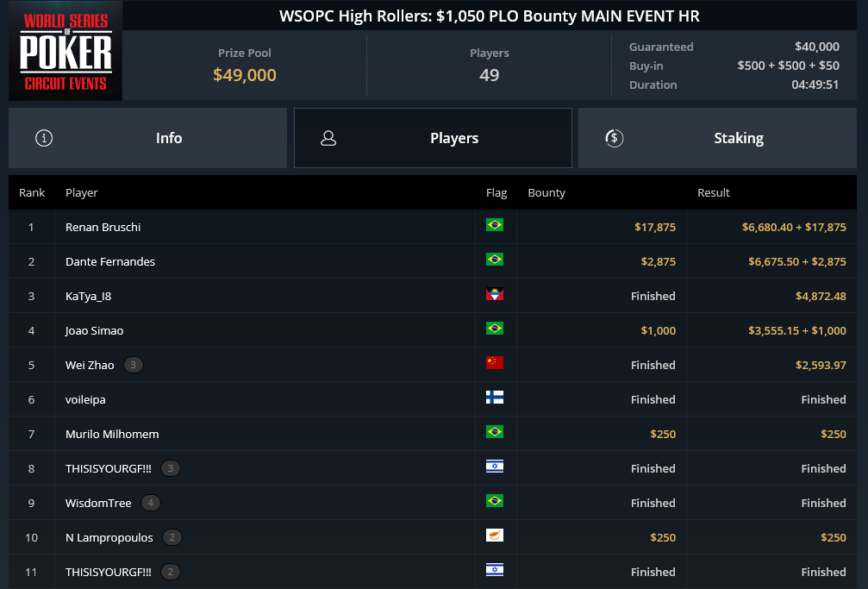Image resolution: width=868 pixels, height=589 pixels.
Task: Click KaTya_I8's result '$4,872.48'
Action: (x=821, y=297)
